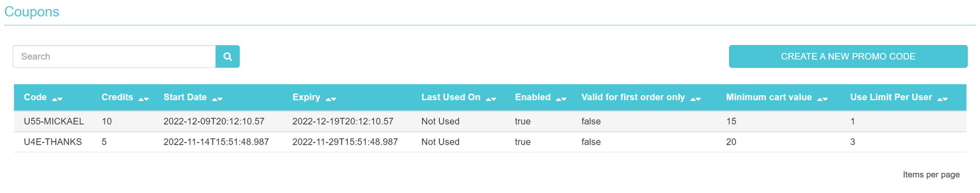Sort by Last Used On arrows
The width and height of the screenshot is (980, 193).
(x=491, y=99)
